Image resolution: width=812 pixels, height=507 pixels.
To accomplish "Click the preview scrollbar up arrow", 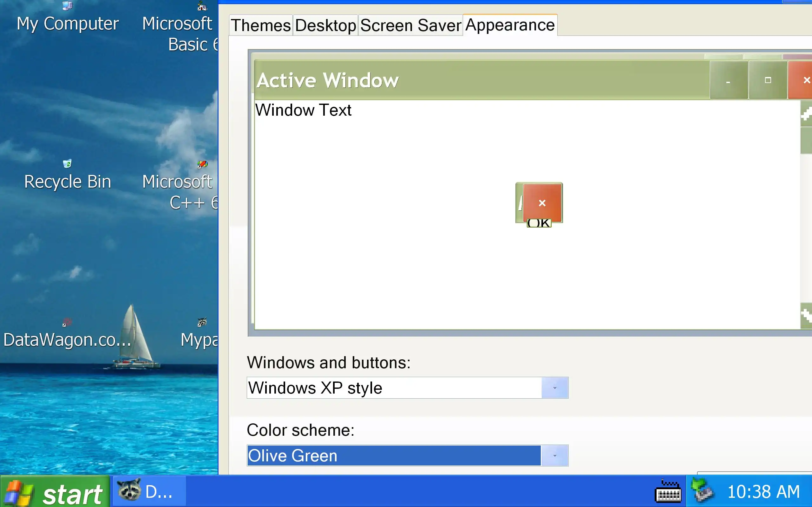I will coord(806,113).
